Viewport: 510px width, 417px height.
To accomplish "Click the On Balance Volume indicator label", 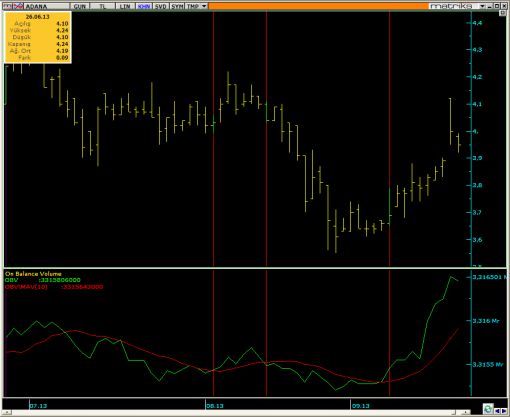I will click(x=33, y=274).
